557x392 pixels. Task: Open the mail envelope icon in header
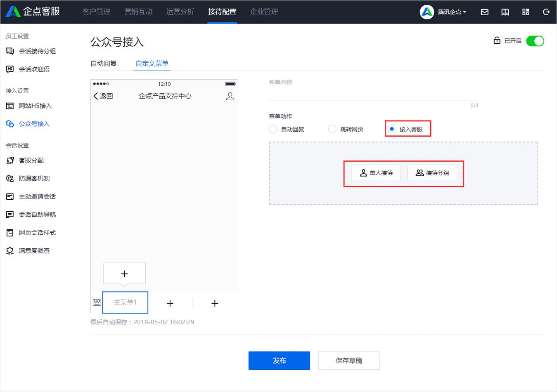(x=484, y=12)
